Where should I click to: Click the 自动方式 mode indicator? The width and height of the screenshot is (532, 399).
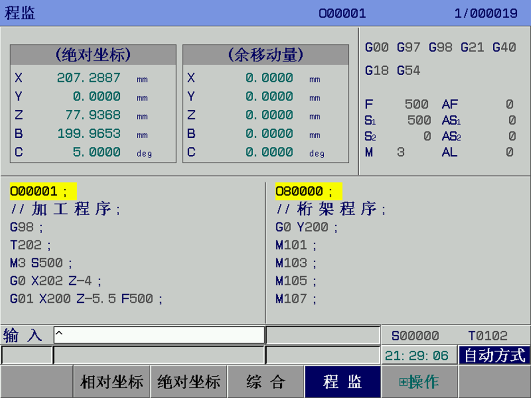click(x=494, y=355)
